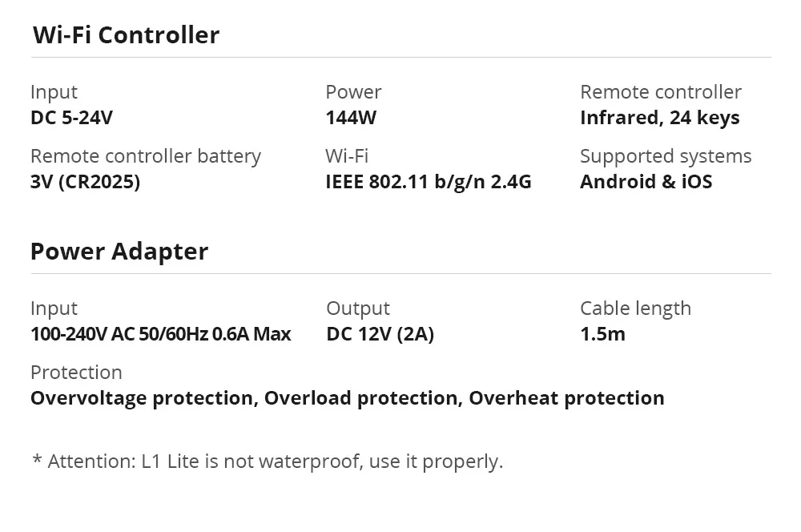Select the 1.5m cable length value
This screenshot has width=801, height=532.
coord(602,334)
